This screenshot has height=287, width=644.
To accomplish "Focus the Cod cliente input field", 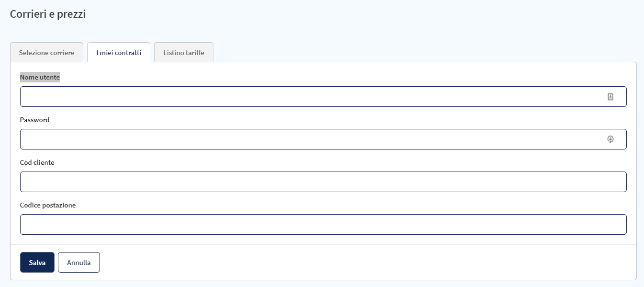I will click(323, 182).
